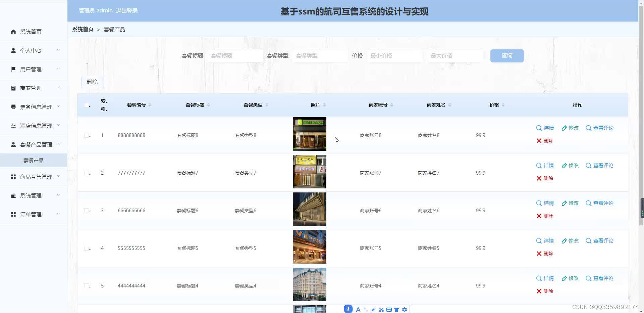The width and height of the screenshot is (644, 313).
Task: Open 详情 for row 8888888888
Action: coord(545,128)
